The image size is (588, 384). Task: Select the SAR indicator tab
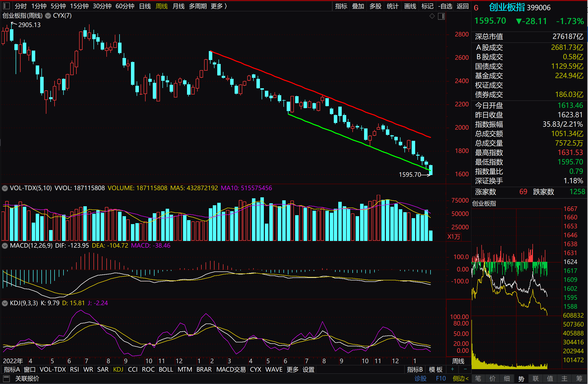(103, 370)
